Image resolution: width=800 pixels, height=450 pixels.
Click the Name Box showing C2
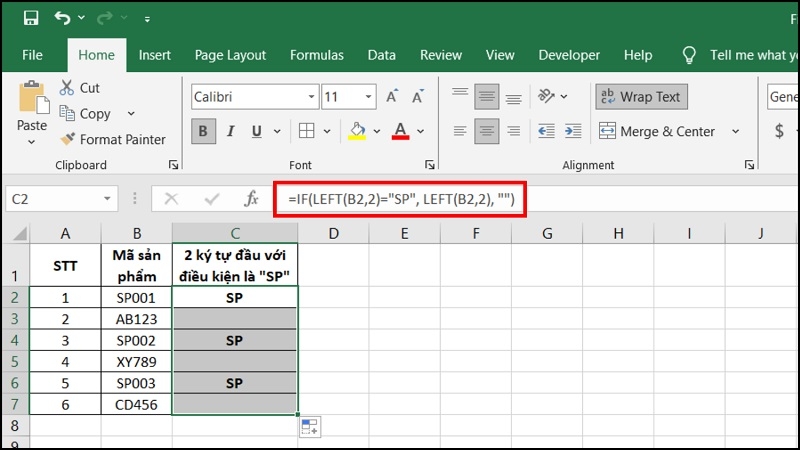point(54,199)
